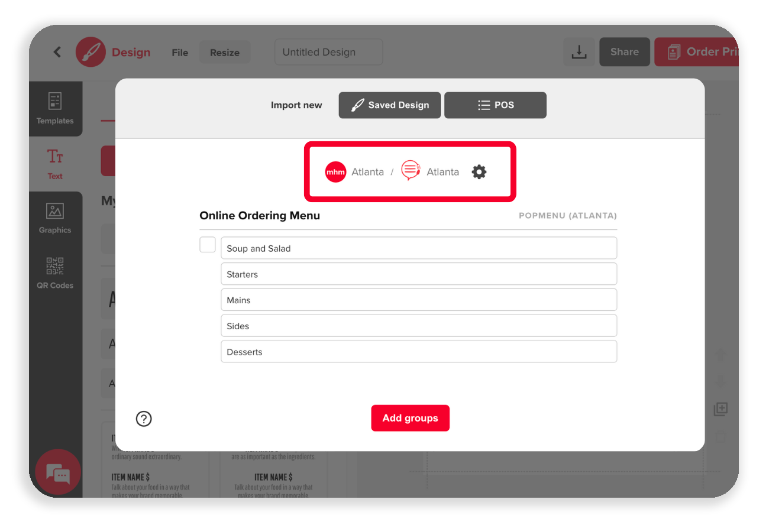Choose Saved Design import option
The image size is (769, 532).
point(390,105)
